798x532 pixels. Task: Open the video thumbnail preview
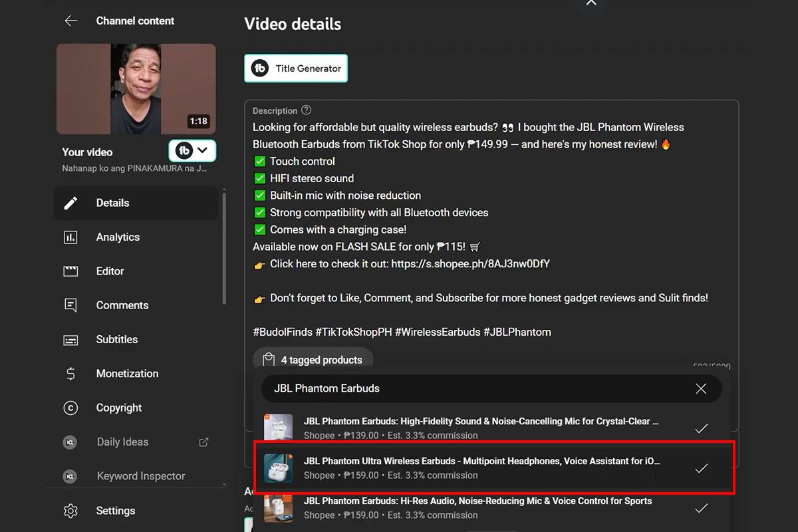[136, 89]
